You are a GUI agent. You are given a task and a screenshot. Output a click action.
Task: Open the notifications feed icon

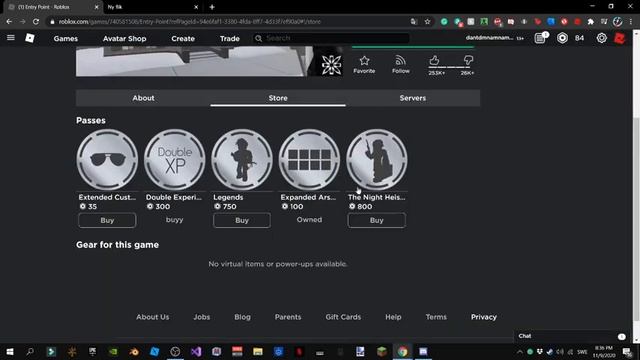[x=540, y=38]
